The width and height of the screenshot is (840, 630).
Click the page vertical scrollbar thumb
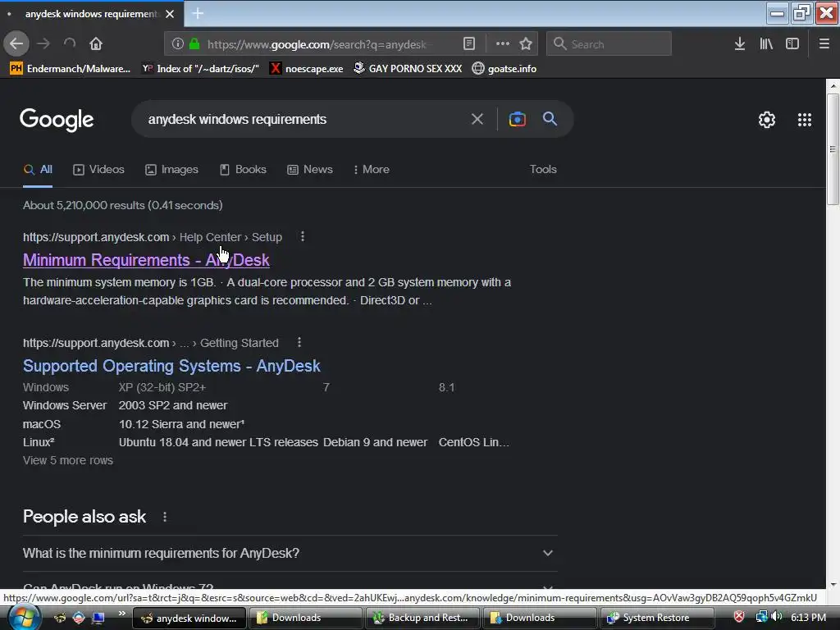pyautogui.click(x=833, y=149)
